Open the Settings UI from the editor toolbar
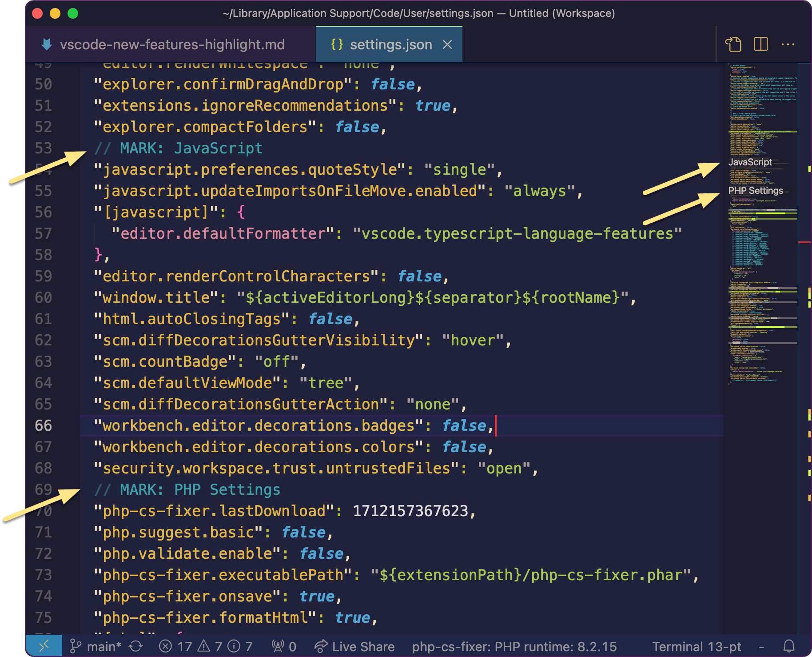The image size is (812, 657). coord(733,44)
